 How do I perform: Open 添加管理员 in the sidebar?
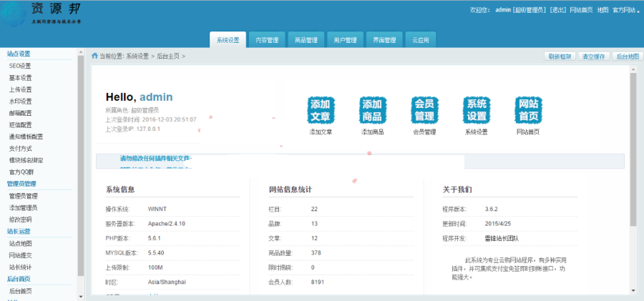[x=23, y=208]
